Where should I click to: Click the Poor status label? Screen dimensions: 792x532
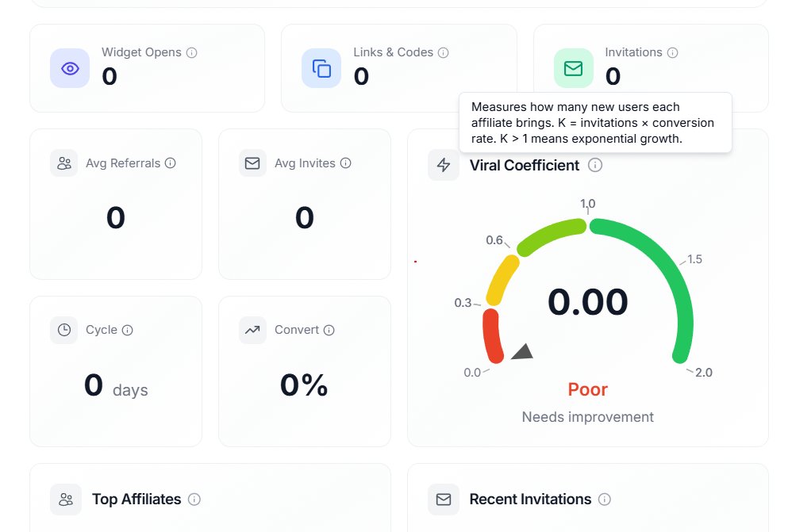point(587,389)
